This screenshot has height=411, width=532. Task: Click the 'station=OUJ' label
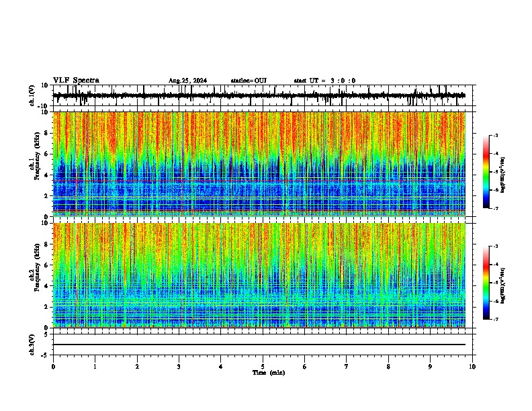coord(249,81)
